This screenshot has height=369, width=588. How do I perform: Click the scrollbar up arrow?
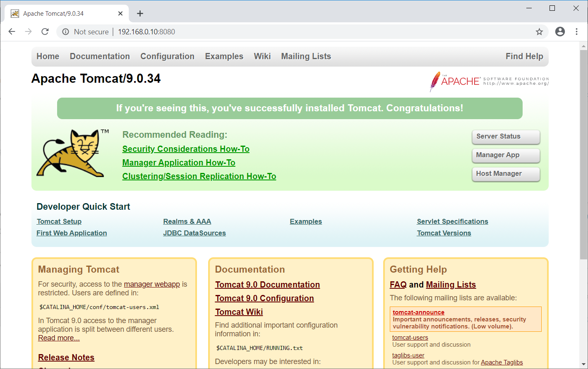[x=583, y=46]
